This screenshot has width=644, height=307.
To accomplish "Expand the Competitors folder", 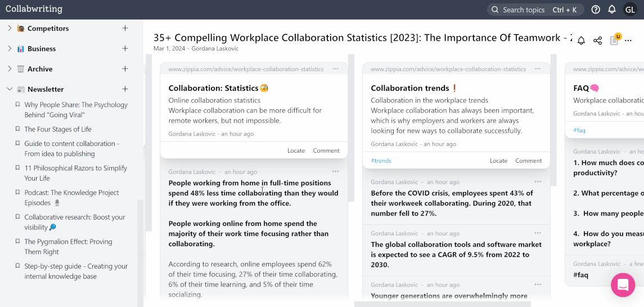I will pos(10,28).
